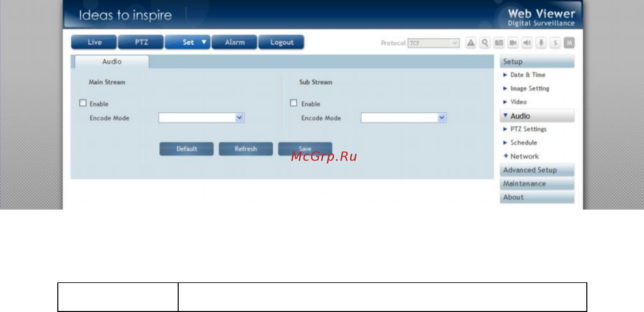Open Main Stream Encode Mode dropdown

[201, 118]
